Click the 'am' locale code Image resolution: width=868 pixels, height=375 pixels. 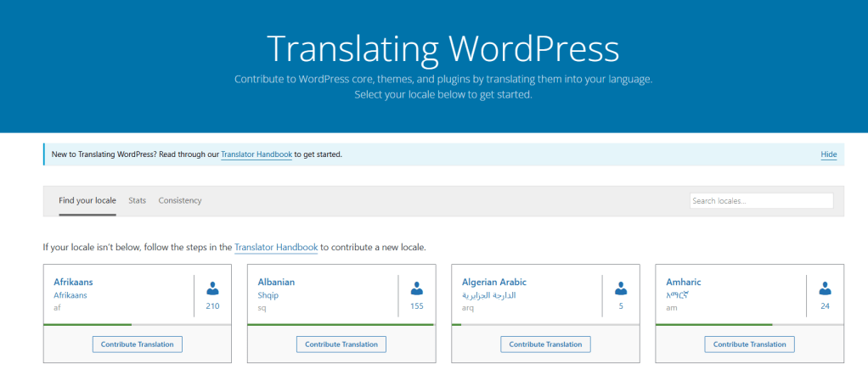tap(672, 308)
